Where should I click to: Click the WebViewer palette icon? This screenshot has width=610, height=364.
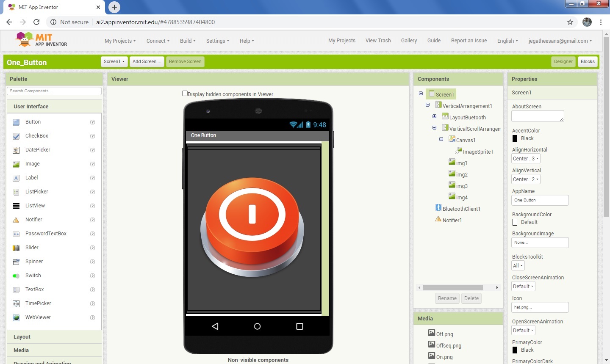pyautogui.click(x=16, y=318)
